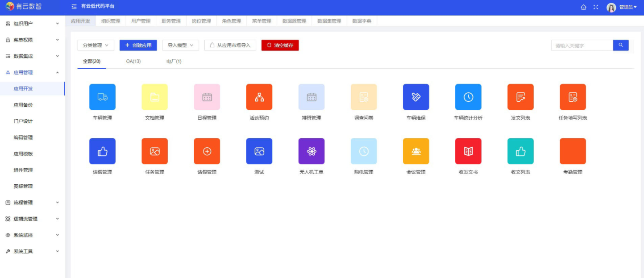Open the 文档管理 app icon
Viewport: 644px width, 278px height.
(x=154, y=97)
